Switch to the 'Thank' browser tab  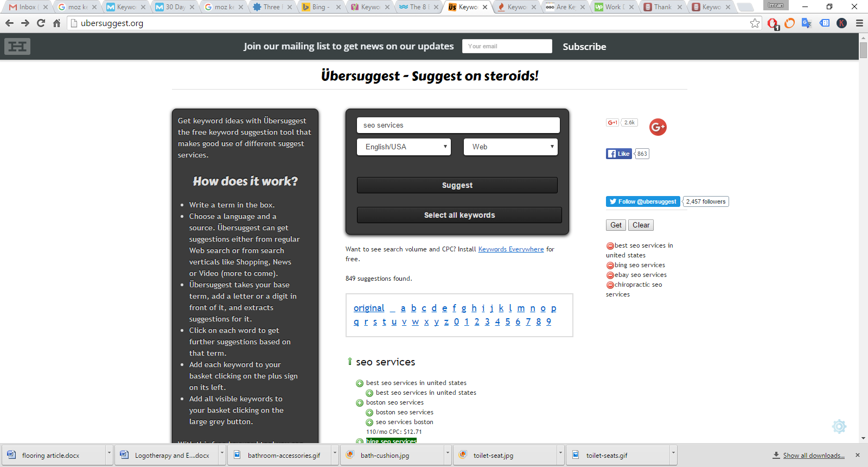661,7
